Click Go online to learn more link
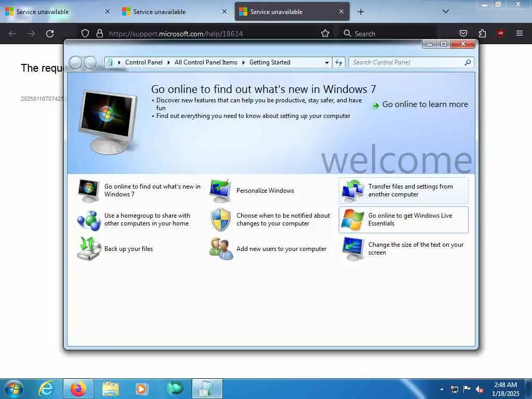Image resolution: width=532 pixels, height=399 pixels. point(425,104)
